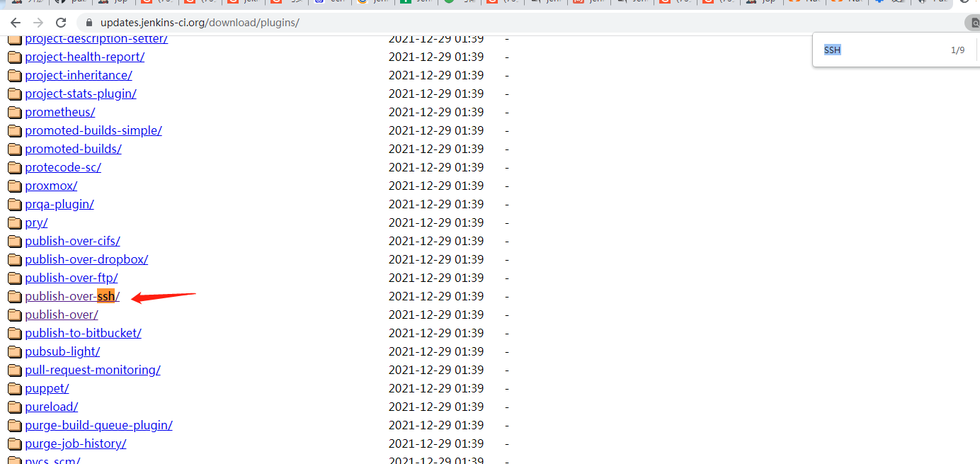Click the folder icon next to publish-over-ssh/

point(15,296)
